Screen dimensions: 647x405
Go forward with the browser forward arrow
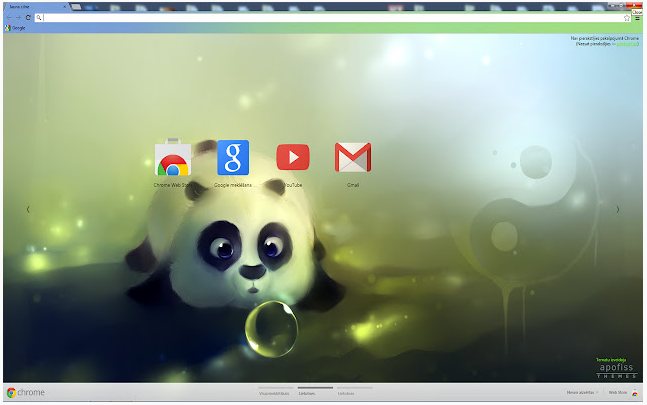[x=18, y=18]
